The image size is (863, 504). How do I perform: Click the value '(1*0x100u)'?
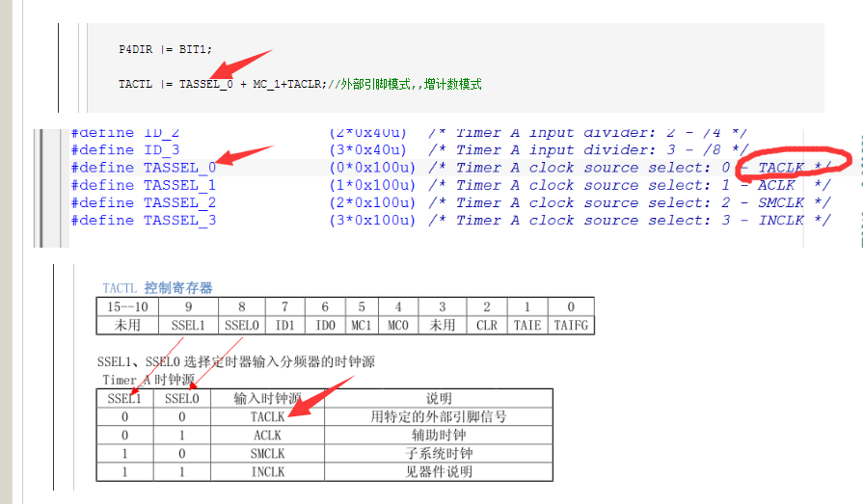coord(372,185)
